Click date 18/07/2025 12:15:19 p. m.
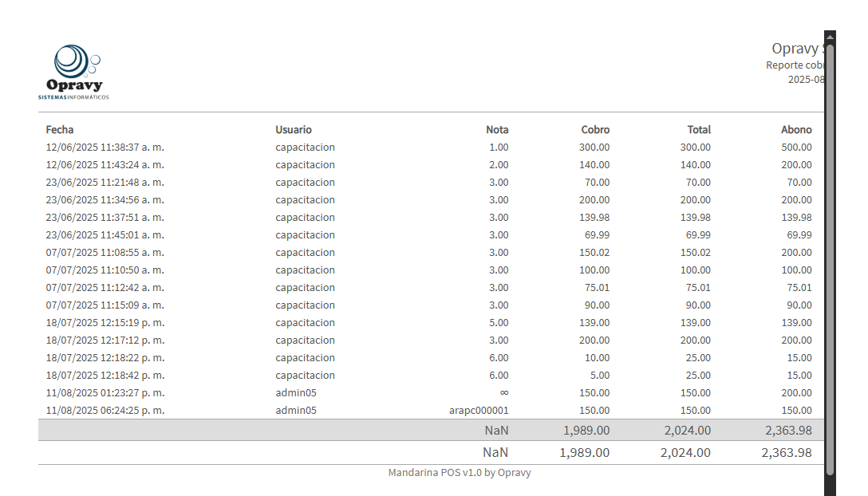 (x=105, y=323)
